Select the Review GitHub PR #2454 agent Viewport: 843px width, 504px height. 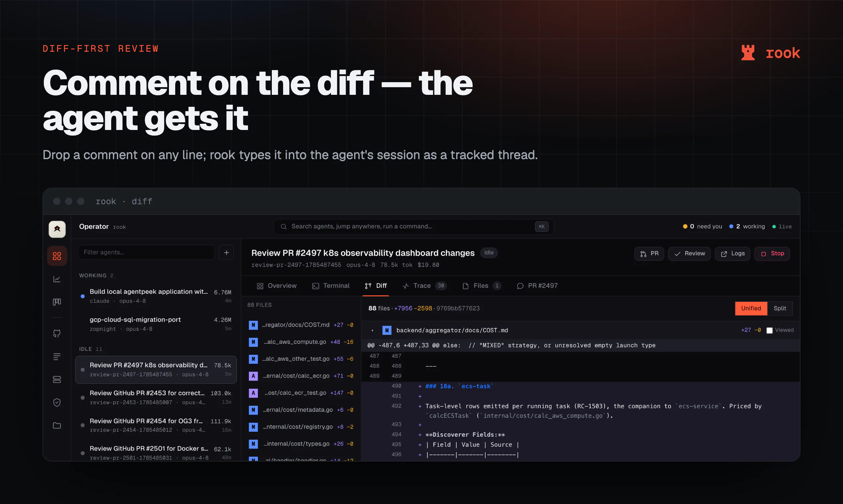tap(156, 425)
